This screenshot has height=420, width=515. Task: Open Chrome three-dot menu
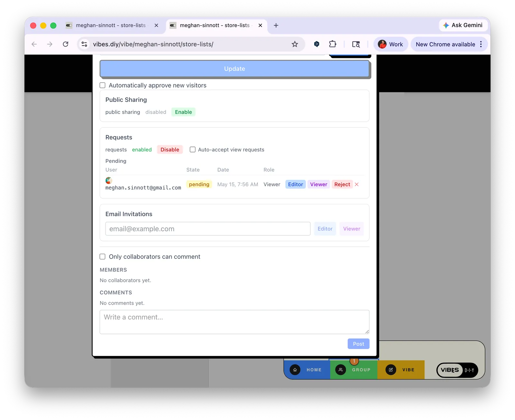coord(481,44)
